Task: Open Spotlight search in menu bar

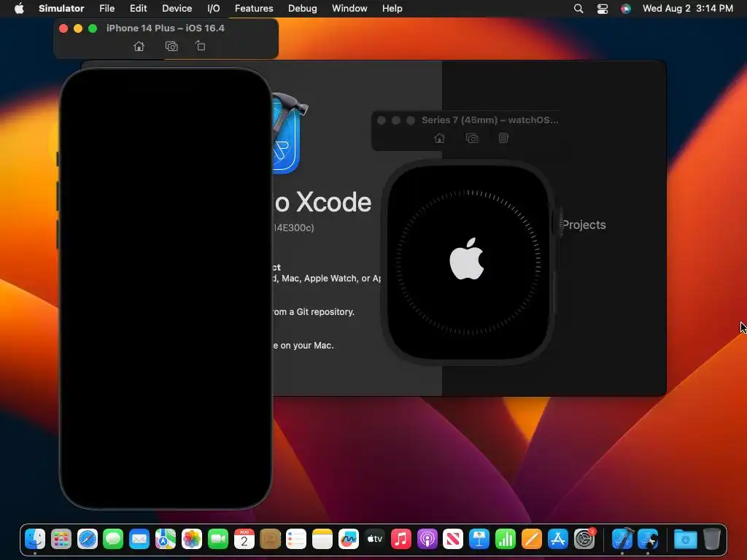Action: (578, 8)
